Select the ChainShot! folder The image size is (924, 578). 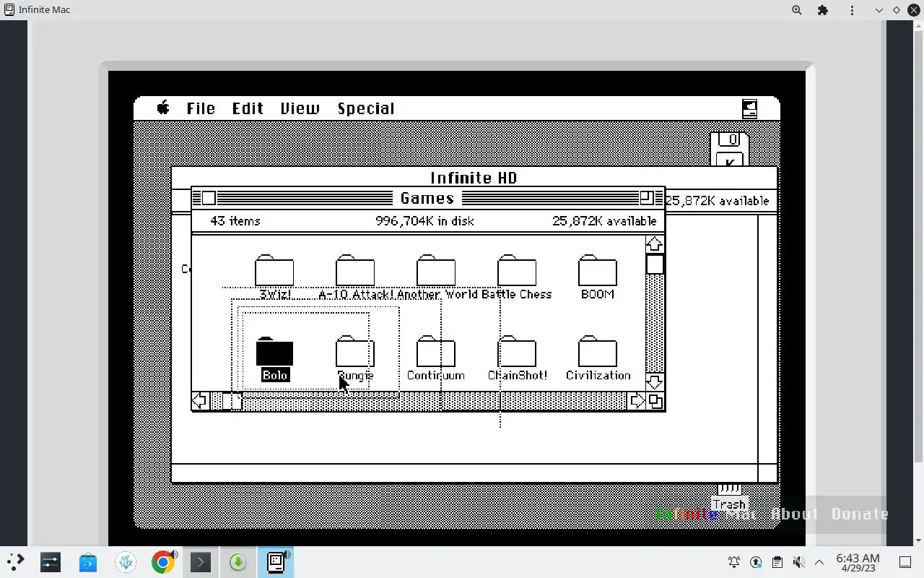pos(517,359)
